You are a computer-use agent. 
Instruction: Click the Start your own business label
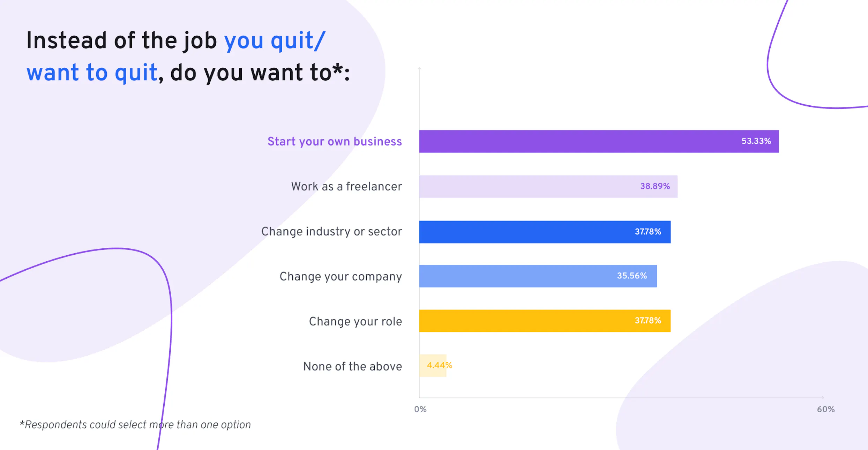click(335, 142)
